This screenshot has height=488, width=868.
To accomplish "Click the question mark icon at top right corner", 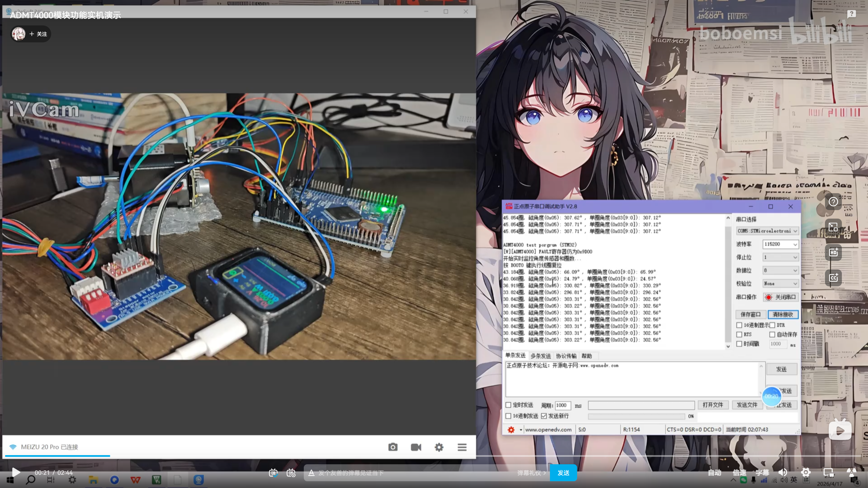I will (x=851, y=14).
